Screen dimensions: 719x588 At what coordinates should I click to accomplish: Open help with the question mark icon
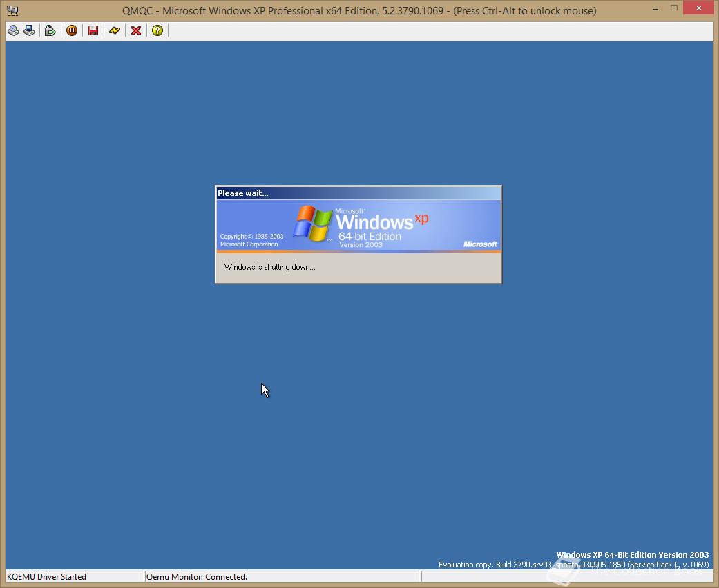pyautogui.click(x=157, y=30)
